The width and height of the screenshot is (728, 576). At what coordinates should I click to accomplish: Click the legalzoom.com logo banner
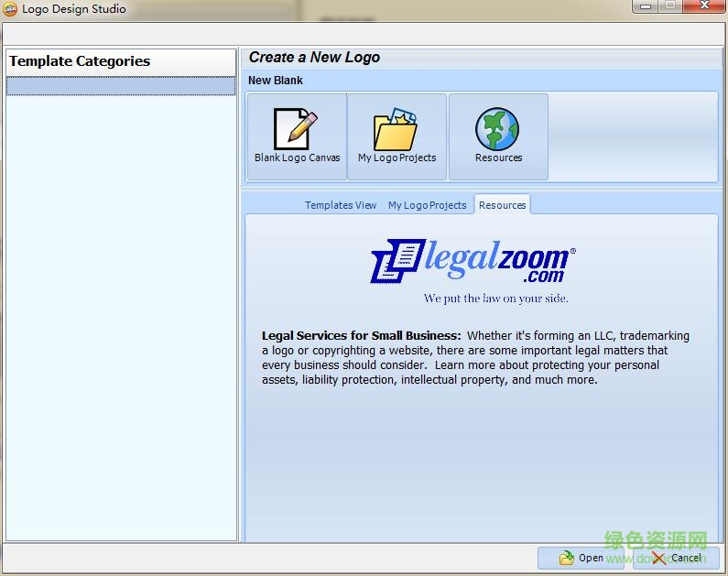point(473,261)
